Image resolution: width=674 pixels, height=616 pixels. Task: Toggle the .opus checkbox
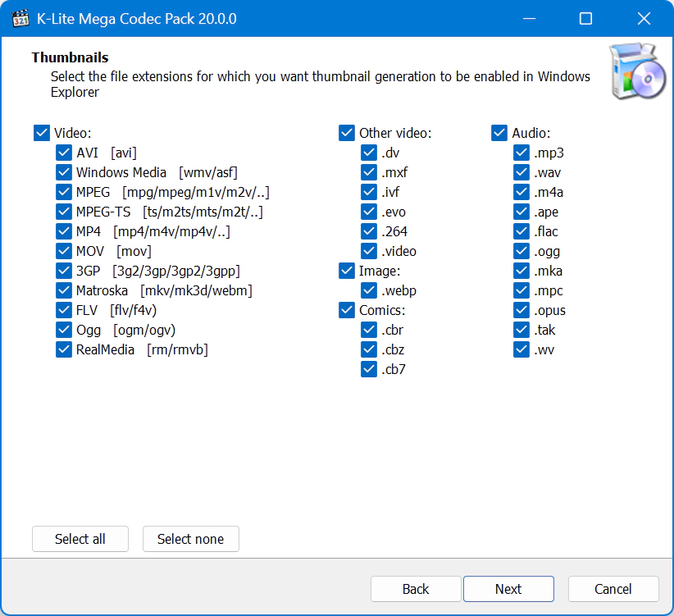pyautogui.click(x=521, y=310)
